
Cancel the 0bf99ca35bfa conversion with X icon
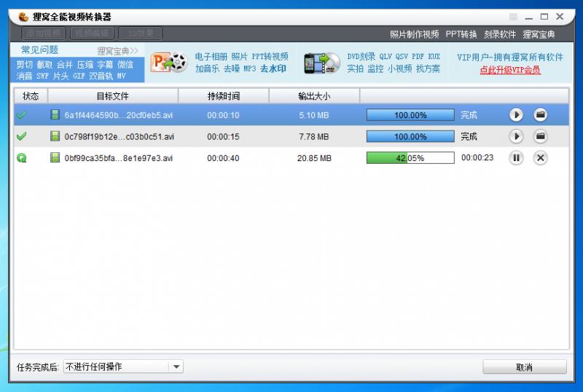pyautogui.click(x=540, y=158)
